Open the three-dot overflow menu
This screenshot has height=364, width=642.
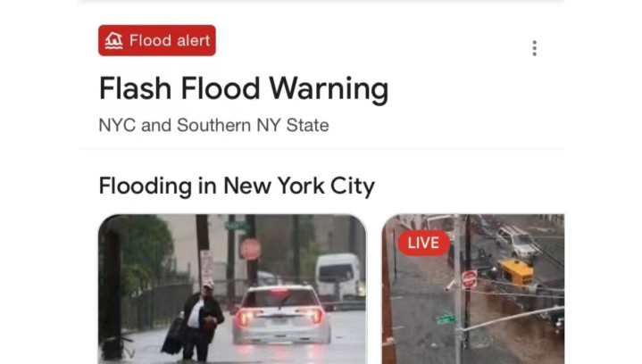[x=534, y=48]
